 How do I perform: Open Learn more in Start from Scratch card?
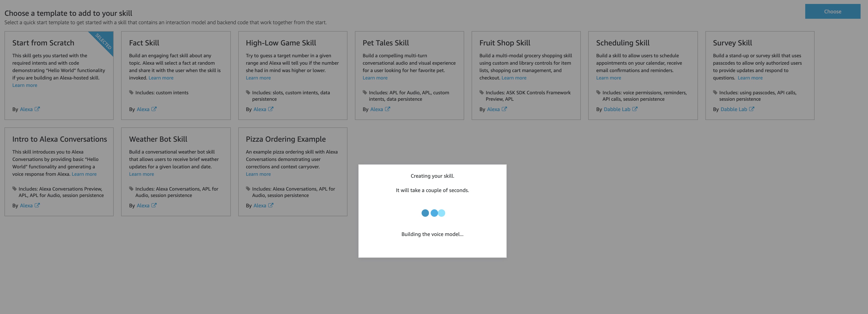pyautogui.click(x=25, y=85)
